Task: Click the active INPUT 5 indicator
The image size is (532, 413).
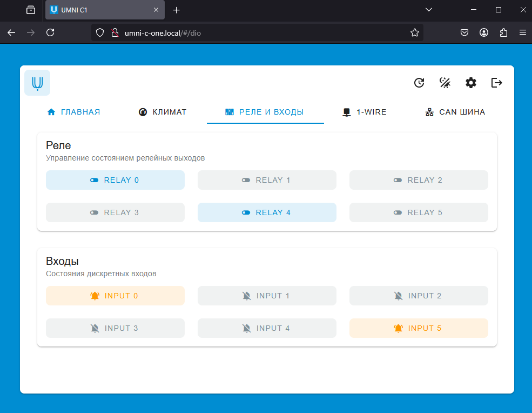Action: [419, 328]
